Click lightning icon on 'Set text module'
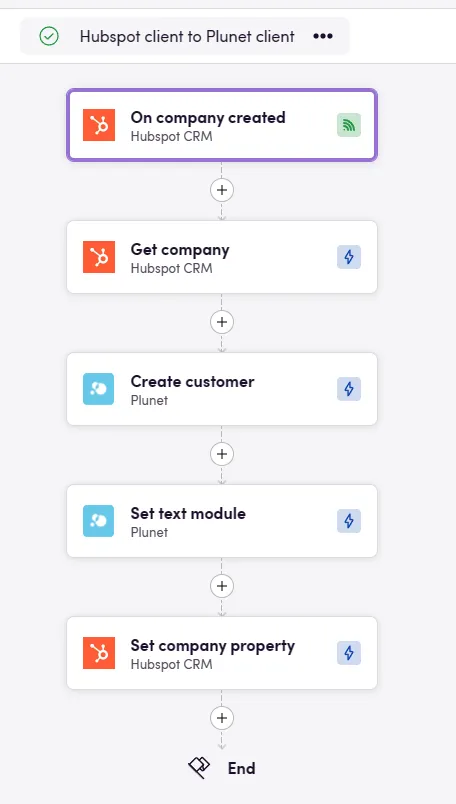Image resolution: width=456 pixels, height=804 pixels. pyautogui.click(x=349, y=521)
